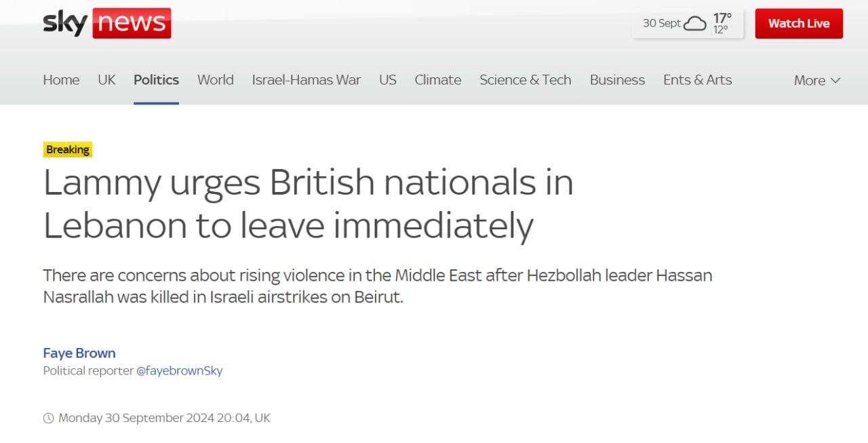This screenshot has height=443, width=868.
Task: Go to the Climate section
Action: [437, 80]
